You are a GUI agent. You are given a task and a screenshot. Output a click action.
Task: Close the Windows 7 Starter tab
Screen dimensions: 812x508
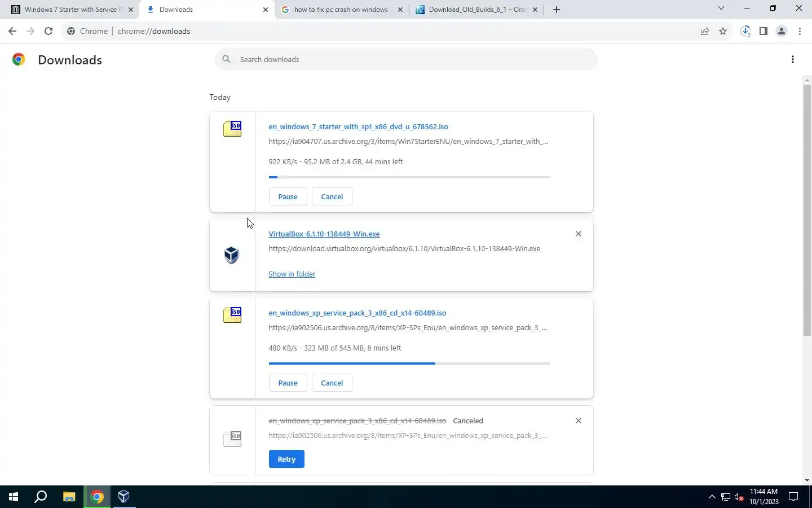click(131, 10)
